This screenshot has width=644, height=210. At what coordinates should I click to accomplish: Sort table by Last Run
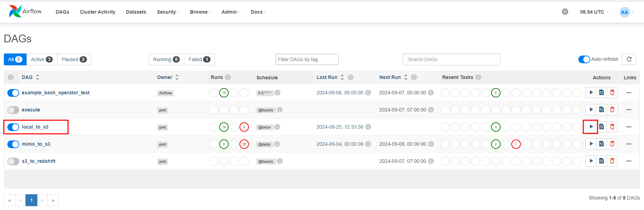330,77
